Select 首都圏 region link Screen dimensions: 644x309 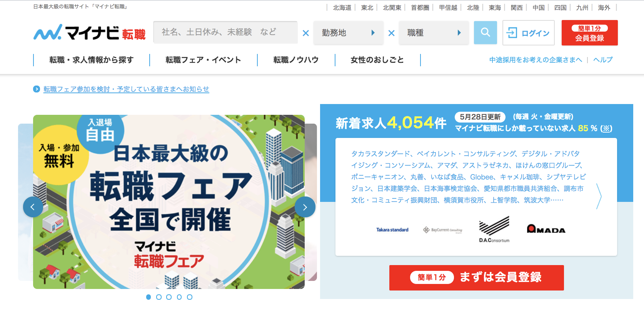[x=420, y=8]
